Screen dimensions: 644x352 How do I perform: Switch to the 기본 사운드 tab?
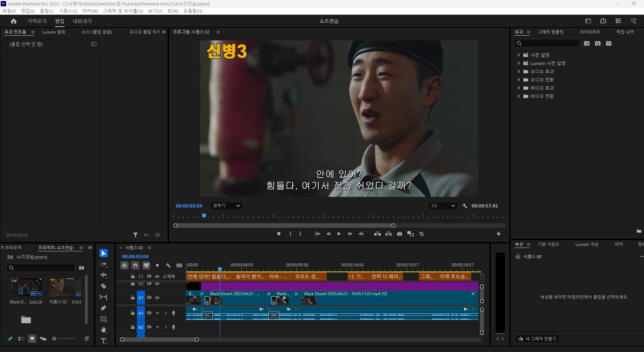tap(548, 244)
